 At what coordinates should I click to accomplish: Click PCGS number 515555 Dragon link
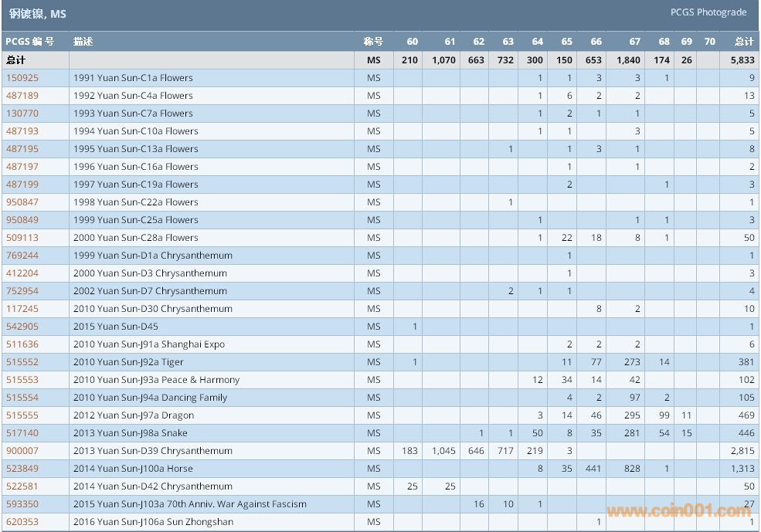[x=22, y=415]
